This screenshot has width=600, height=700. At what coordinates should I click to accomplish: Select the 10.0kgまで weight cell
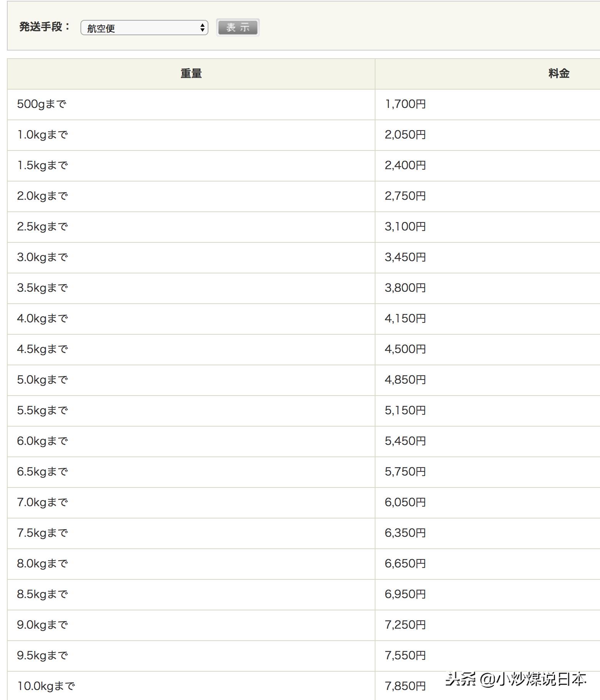[46, 686]
